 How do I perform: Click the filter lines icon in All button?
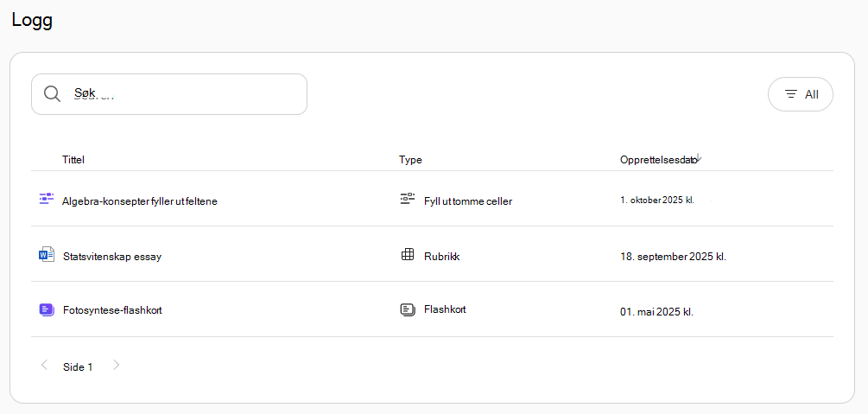pyautogui.click(x=792, y=94)
